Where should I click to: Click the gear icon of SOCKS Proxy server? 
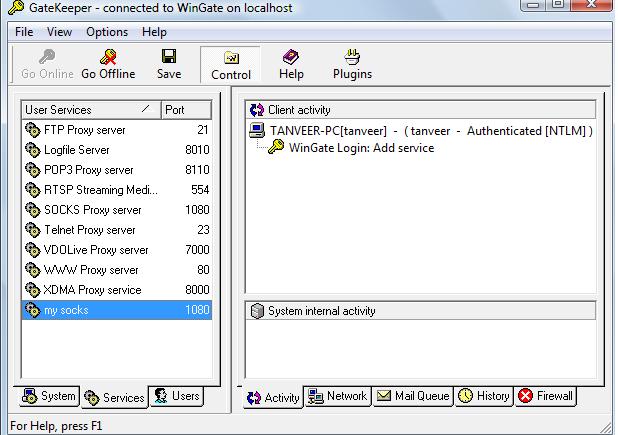tap(33, 210)
